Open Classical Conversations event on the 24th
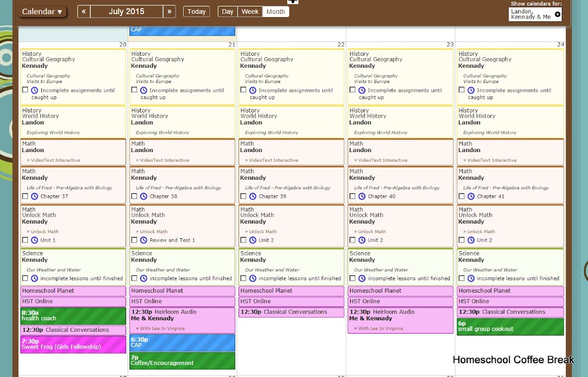This screenshot has width=588, height=377. 510,312
